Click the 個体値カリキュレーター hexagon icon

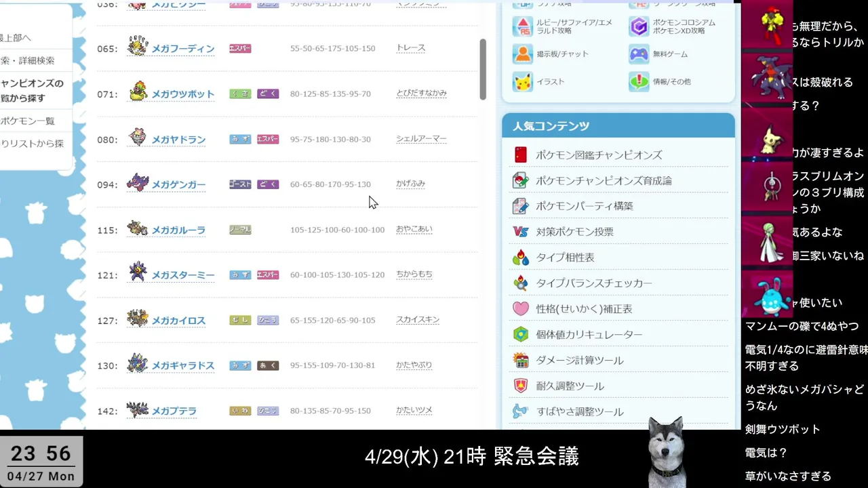tap(520, 334)
